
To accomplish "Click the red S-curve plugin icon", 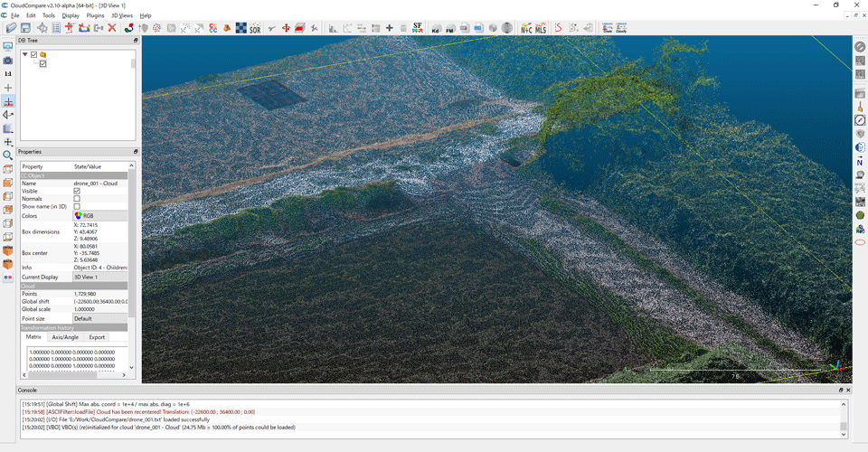I will 558,28.
